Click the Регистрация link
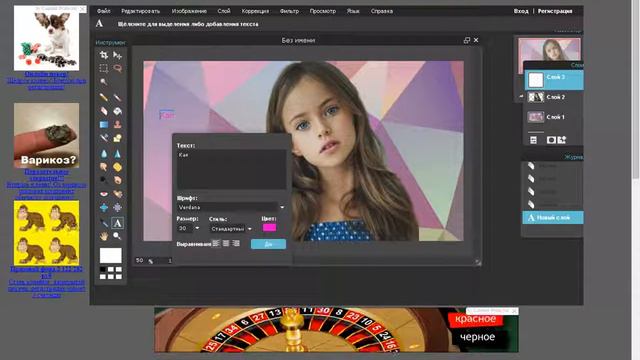Image resolution: width=640 pixels, height=360 pixels. tap(555, 11)
